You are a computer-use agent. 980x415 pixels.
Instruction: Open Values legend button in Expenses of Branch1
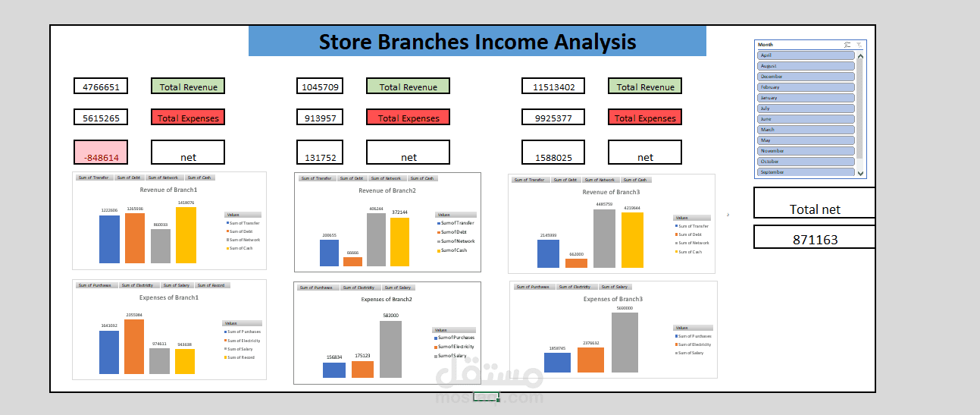tap(243, 323)
